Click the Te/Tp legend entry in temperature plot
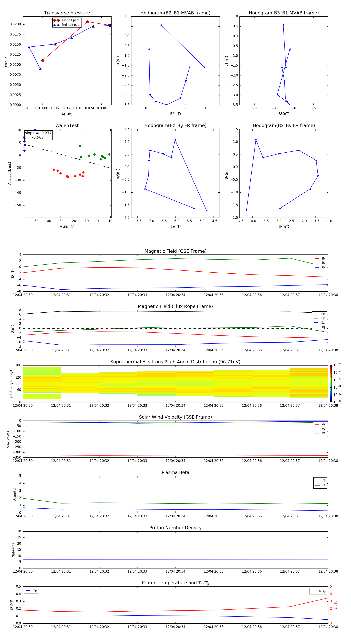Image resolution: width=351 pixels, height=644 pixels. [318, 591]
